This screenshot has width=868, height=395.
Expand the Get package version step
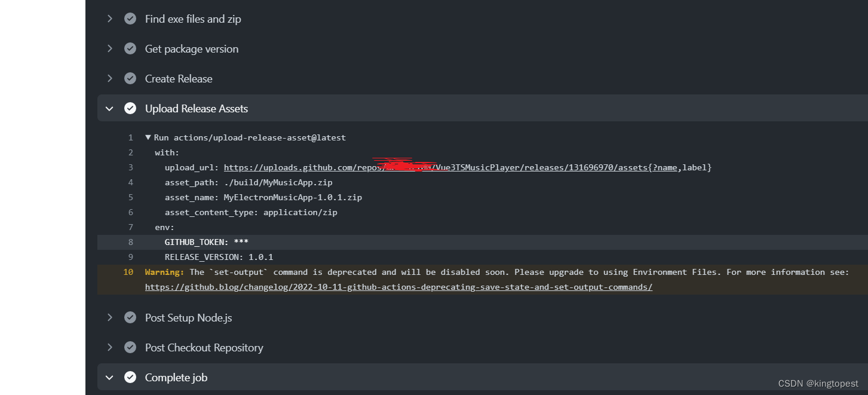(x=109, y=48)
